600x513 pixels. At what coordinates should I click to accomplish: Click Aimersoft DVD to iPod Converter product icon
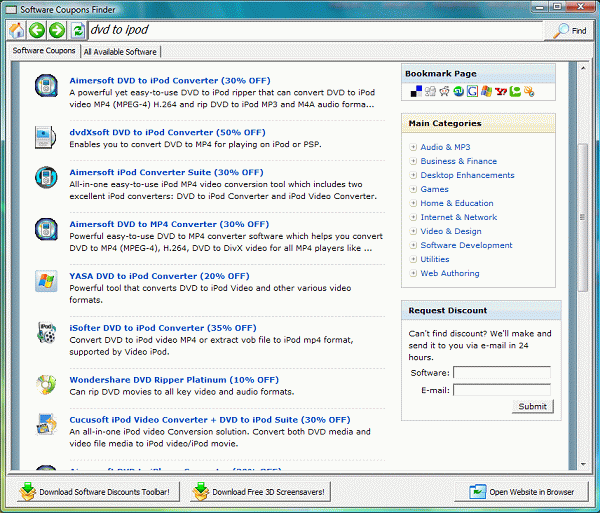point(46,85)
